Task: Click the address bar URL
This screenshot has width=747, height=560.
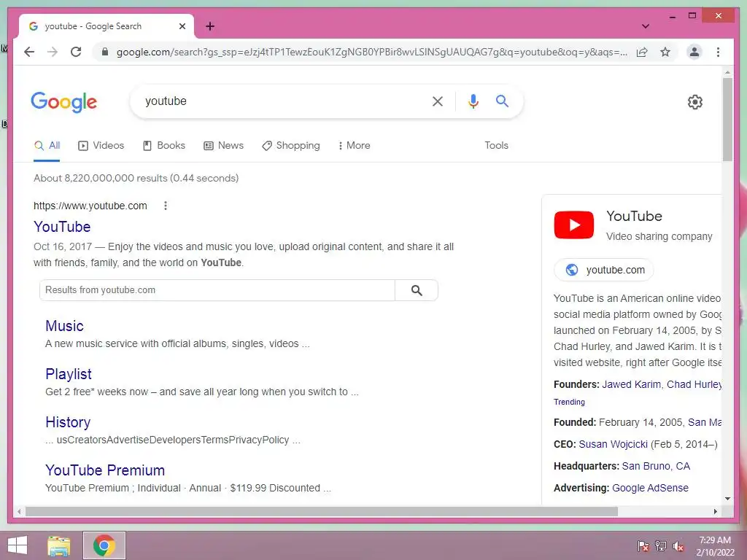Action: (x=371, y=52)
